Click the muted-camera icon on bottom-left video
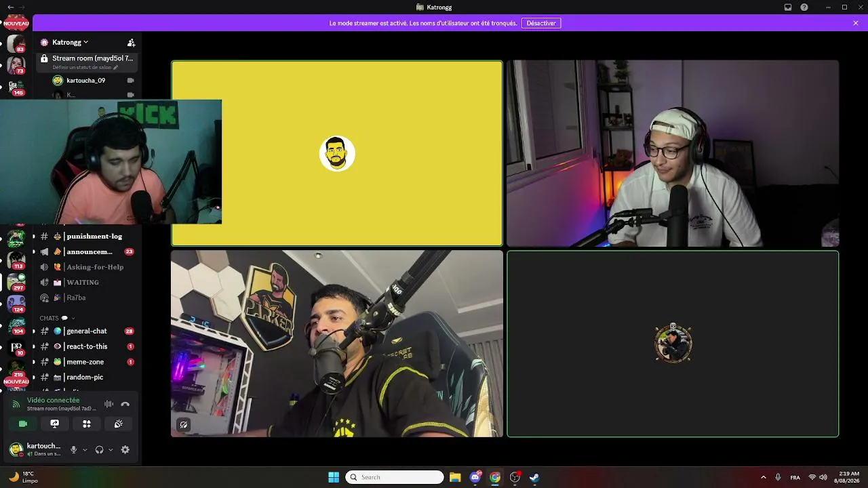868x488 pixels. click(x=183, y=425)
